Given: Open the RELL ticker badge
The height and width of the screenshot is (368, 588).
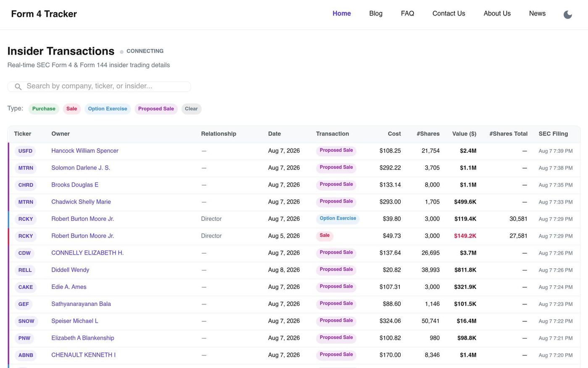Looking at the screenshot, I should click(25, 270).
